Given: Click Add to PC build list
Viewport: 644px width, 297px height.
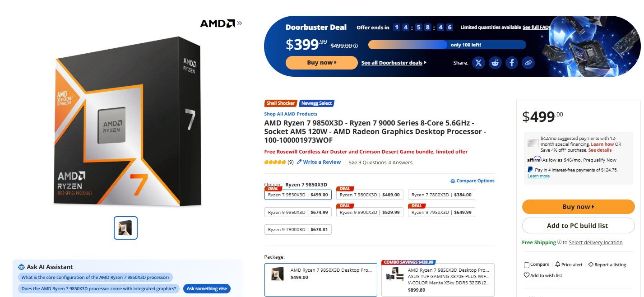Looking at the screenshot, I should coord(578,226).
